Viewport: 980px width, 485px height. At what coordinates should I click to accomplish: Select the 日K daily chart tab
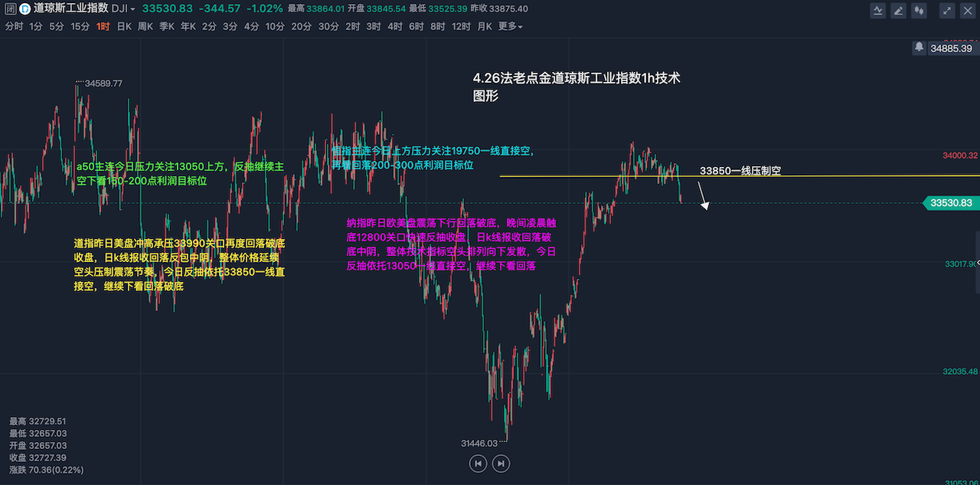124,26
